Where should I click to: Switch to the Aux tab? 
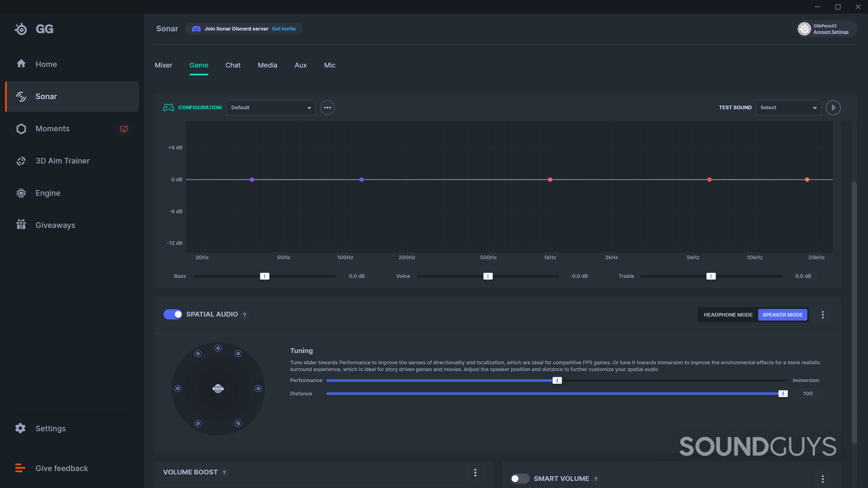(x=300, y=65)
